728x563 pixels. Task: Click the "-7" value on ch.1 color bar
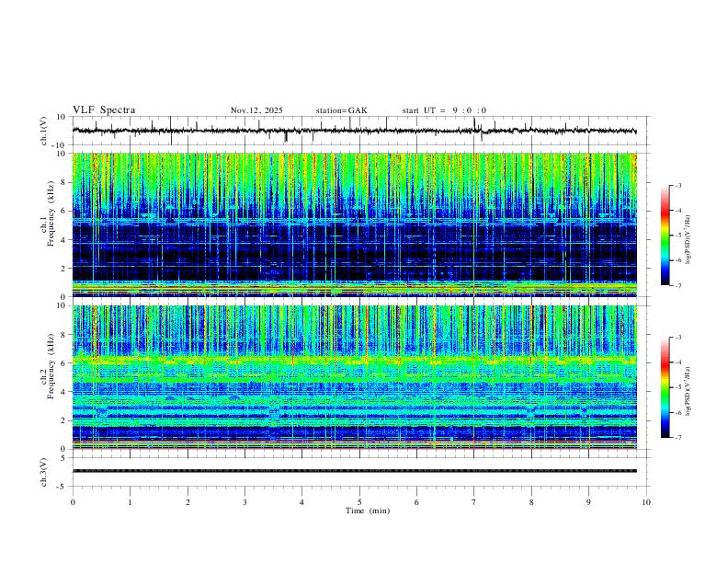point(678,286)
